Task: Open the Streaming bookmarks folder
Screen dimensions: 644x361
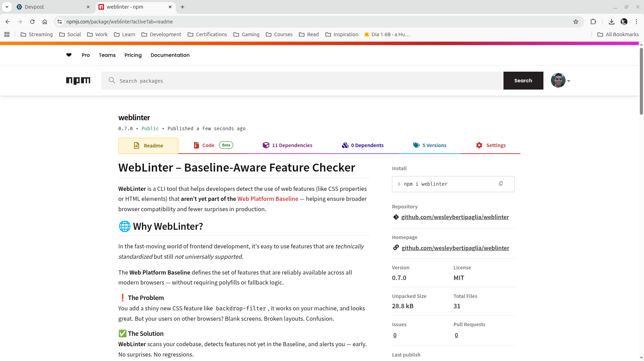Action: pos(37,34)
